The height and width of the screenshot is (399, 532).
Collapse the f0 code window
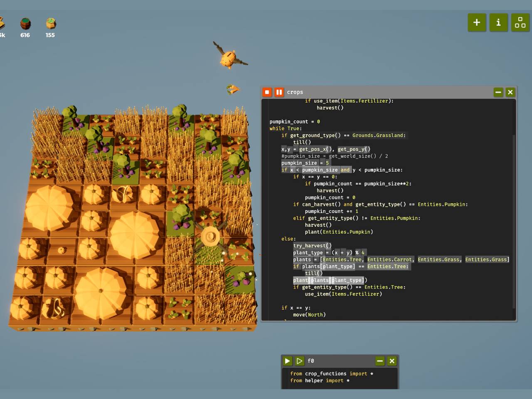point(380,361)
